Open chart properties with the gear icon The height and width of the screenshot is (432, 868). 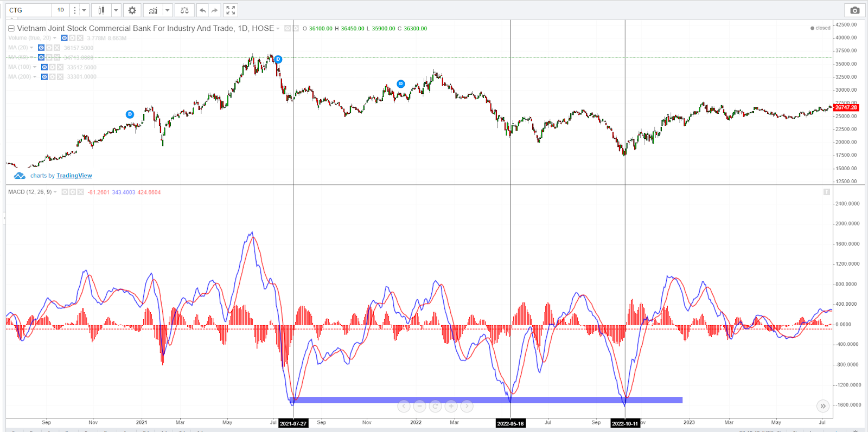(x=132, y=10)
